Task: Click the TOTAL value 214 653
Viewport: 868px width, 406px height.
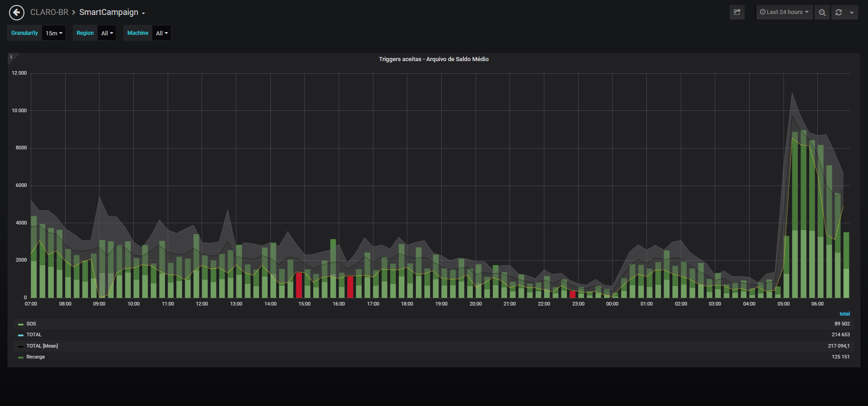Action: [x=840, y=335]
